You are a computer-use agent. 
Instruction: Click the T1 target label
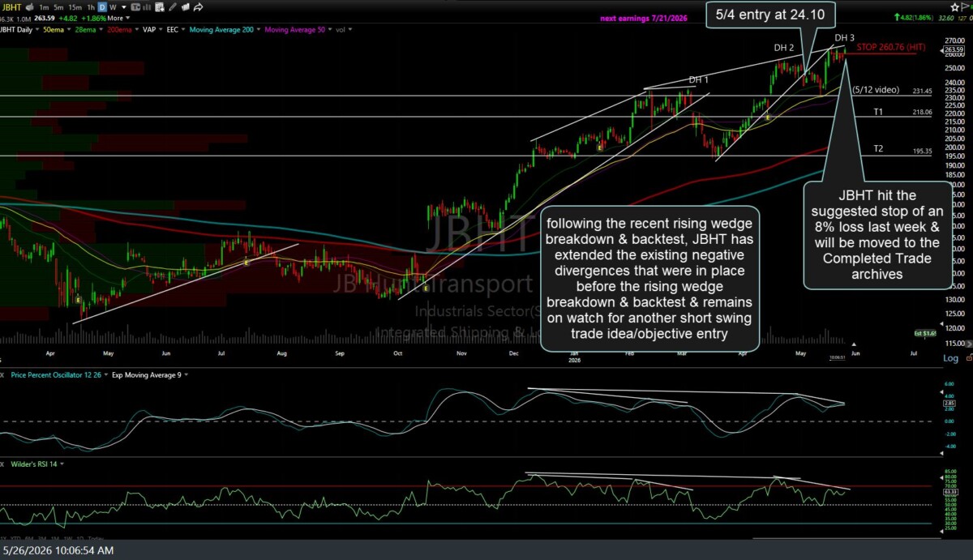click(x=878, y=112)
